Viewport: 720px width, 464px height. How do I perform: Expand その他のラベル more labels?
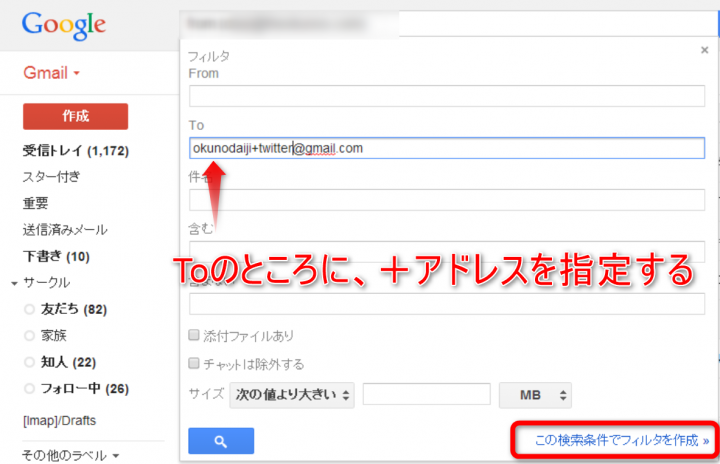click(x=70, y=455)
